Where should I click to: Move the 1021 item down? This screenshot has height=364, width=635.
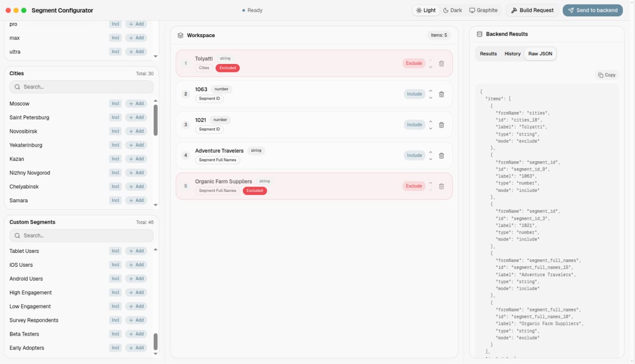click(431, 128)
